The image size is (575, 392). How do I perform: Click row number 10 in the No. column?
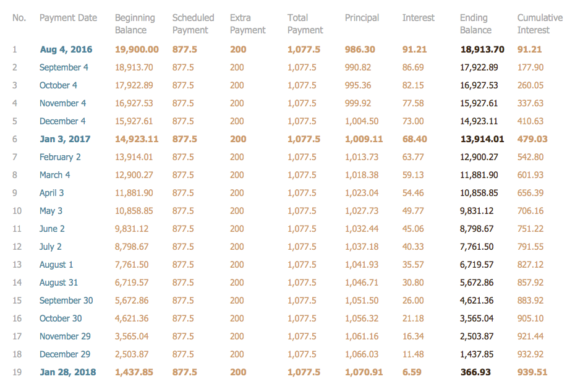[17, 211]
